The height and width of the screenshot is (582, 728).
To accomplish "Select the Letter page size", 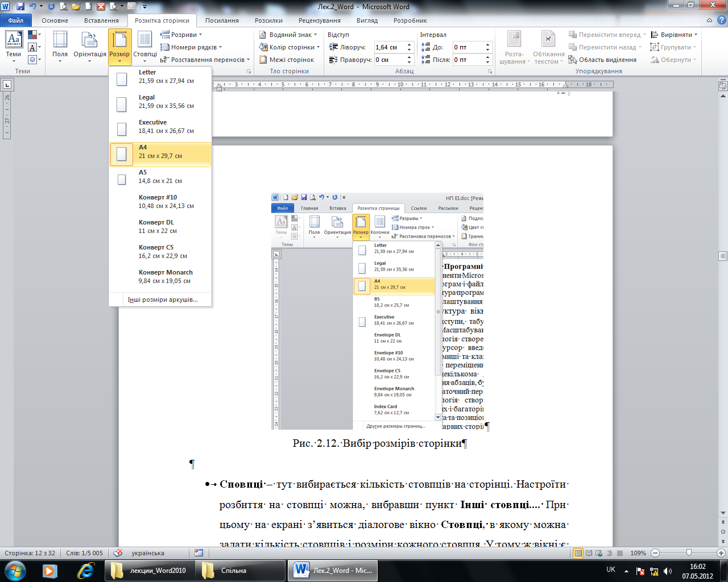I will (160, 79).
